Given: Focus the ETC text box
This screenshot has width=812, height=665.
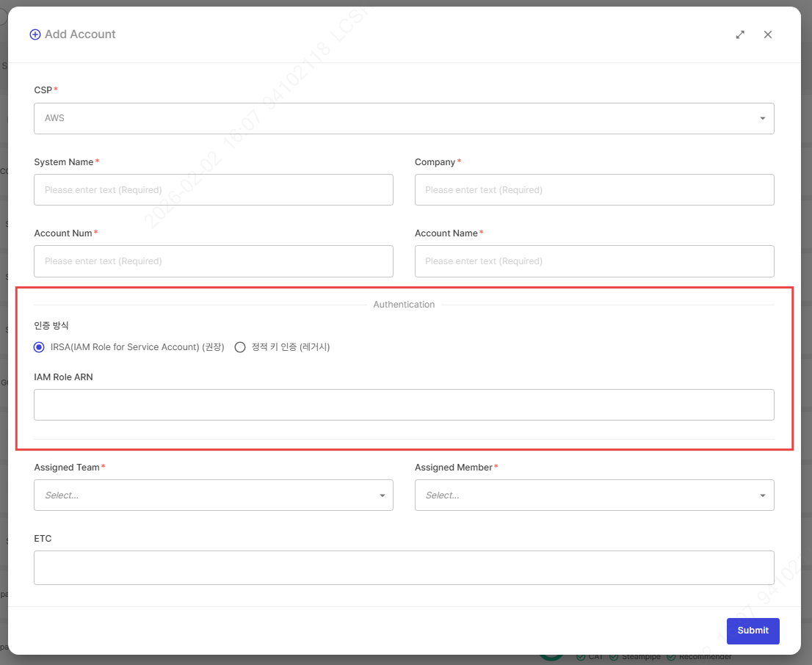Looking at the screenshot, I should pyautogui.click(x=404, y=567).
